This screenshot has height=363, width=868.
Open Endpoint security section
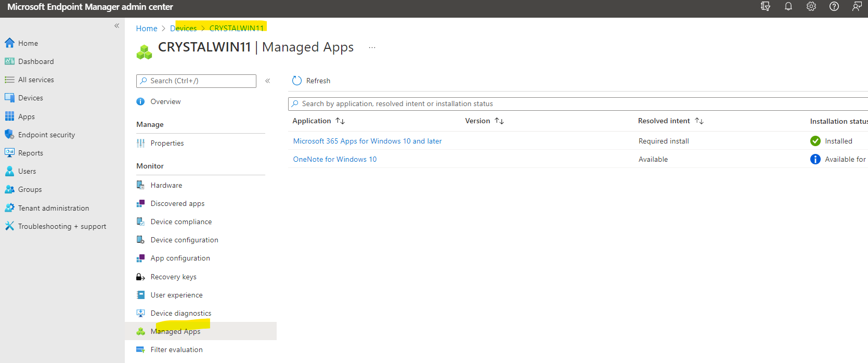pyautogui.click(x=47, y=135)
